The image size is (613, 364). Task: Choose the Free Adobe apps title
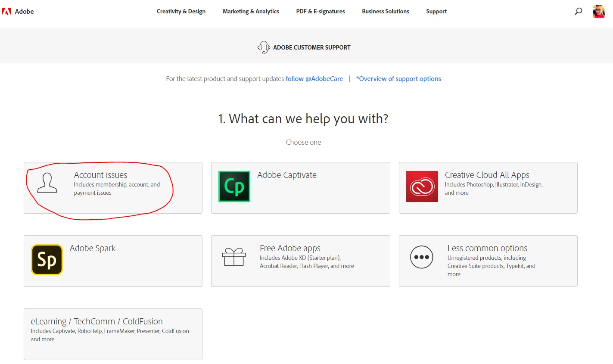pos(290,248)
